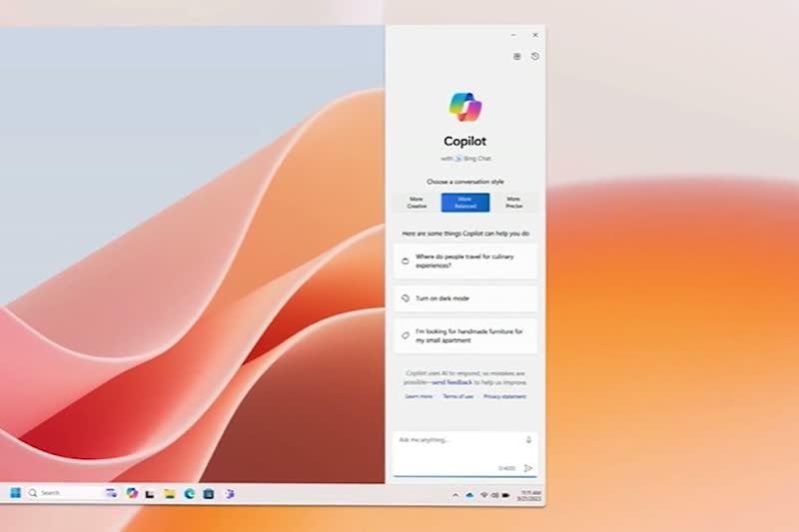Click the send arrow icon in chat box
Viewport: 799px width, 532px height.
(x=528, y=468)
